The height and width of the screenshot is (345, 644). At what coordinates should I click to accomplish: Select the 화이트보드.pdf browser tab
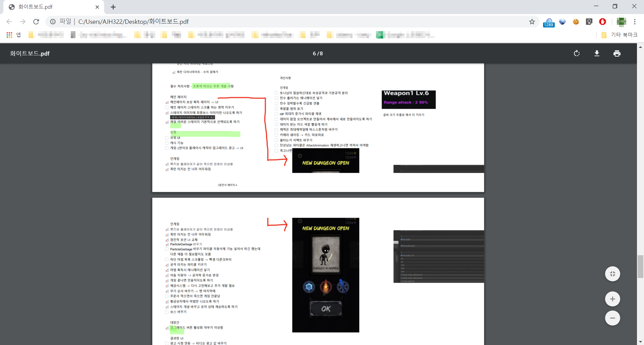click(x=54, y=7)
